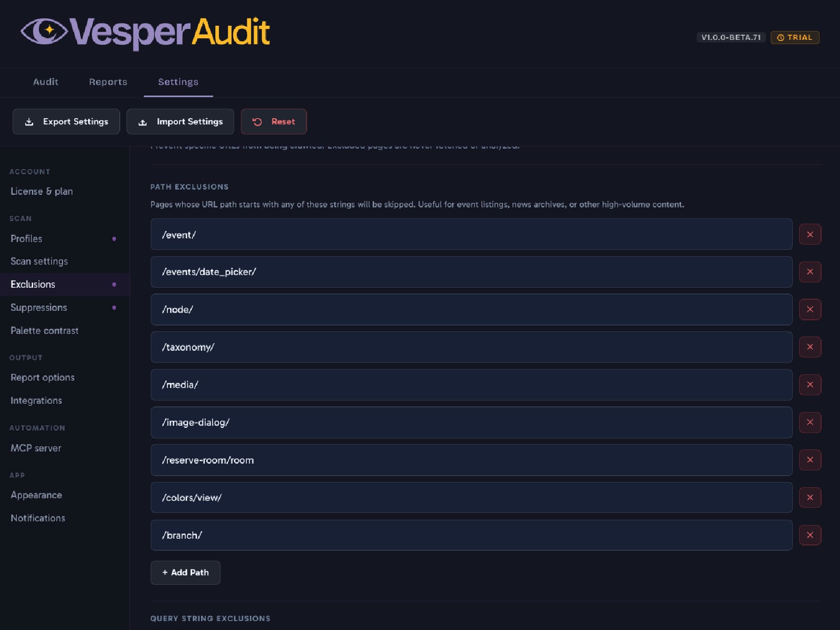Open Appearance settings
840x630 pixels.
click(65, 495)
